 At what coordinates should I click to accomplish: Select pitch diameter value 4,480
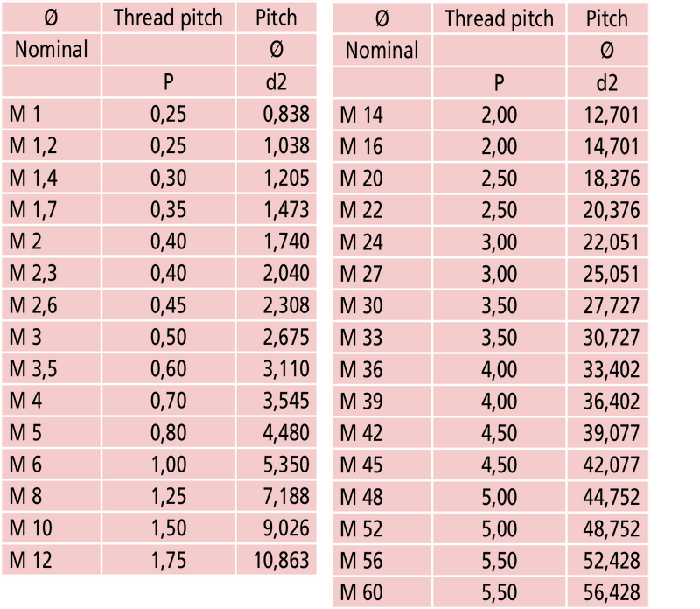(x=286, y=431)
